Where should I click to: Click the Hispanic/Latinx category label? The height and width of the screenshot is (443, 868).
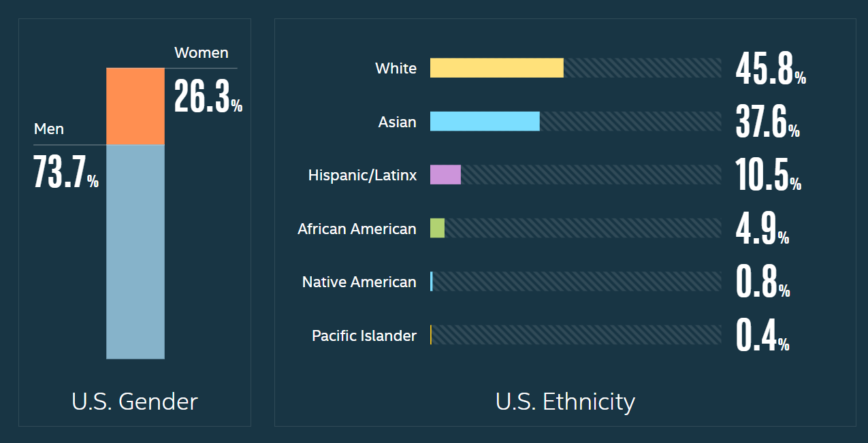tap(362, 176)
